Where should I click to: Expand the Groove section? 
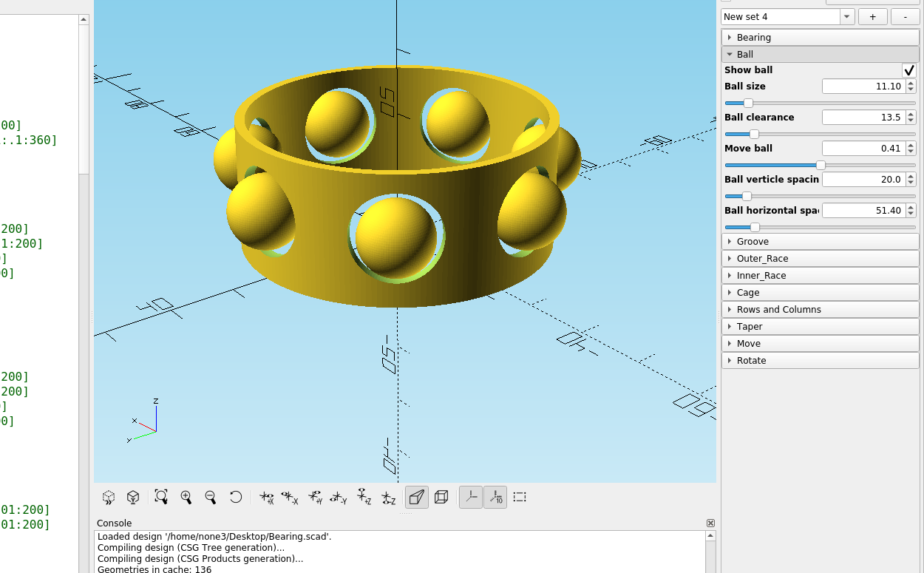[750, 241]
